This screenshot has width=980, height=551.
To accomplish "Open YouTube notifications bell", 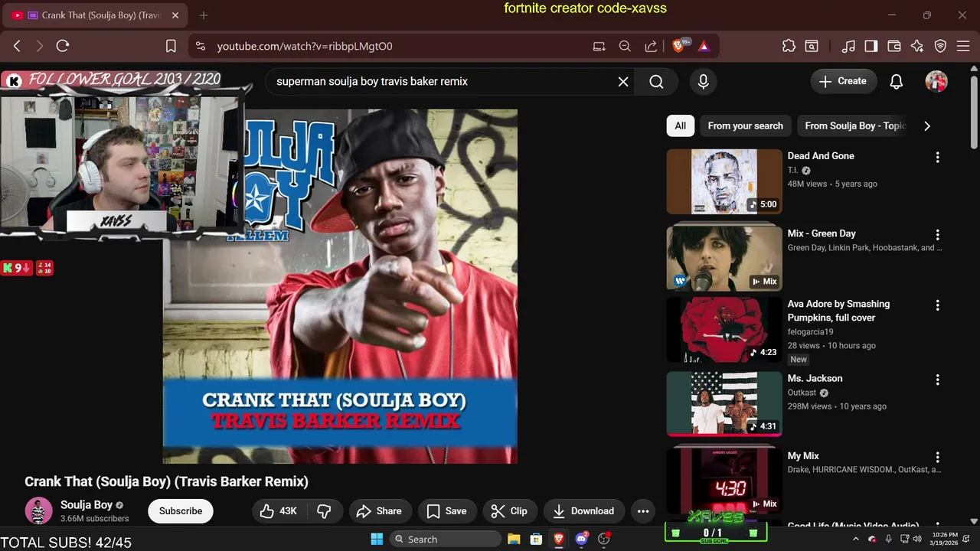I will 897,81.
